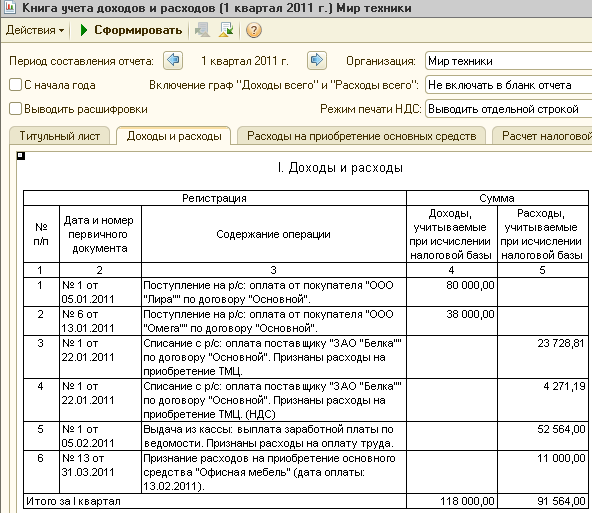Select the expense cell 52 564,00
Screen dimensions: 592x513
[x=543, y=436]
